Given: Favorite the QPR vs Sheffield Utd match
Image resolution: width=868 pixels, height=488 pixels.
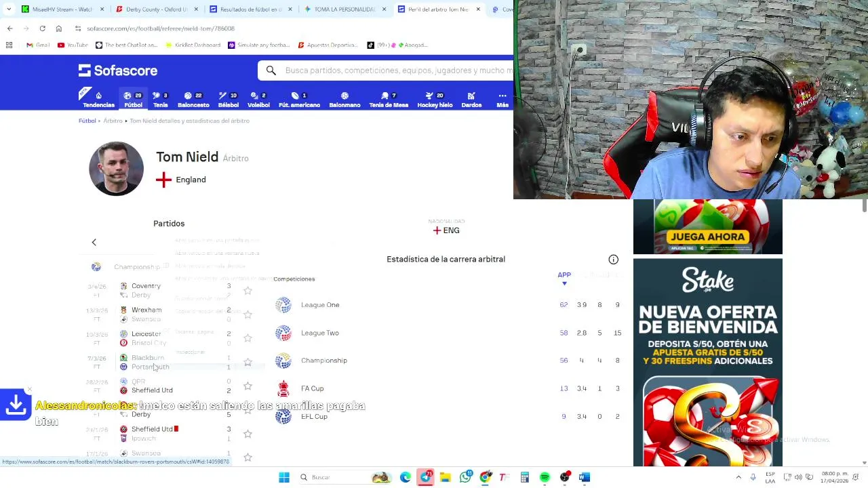Looking at the screenshot, I should [248, 386].
